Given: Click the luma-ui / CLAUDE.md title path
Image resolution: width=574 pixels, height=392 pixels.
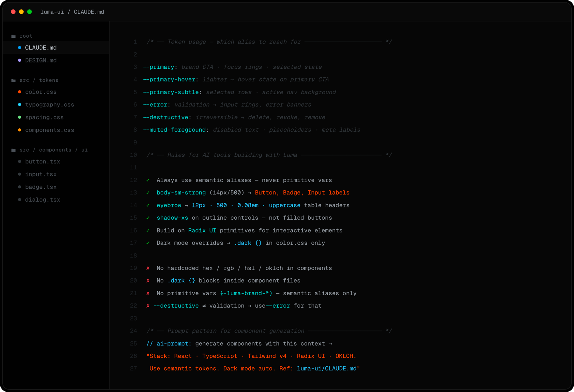Looking at the screenshot, I should click(x=72, y=12).
